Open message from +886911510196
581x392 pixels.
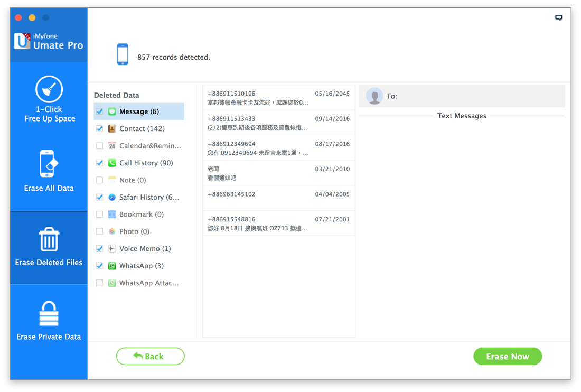pyautogui.click(x=279, y=98)
